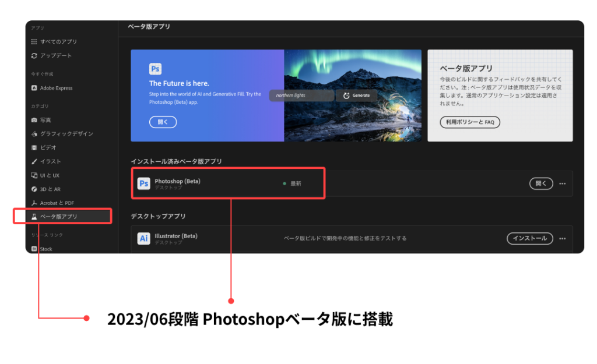Click the Photoshop (Beta) app name
597x364 pixels.
tap(177, 181)
